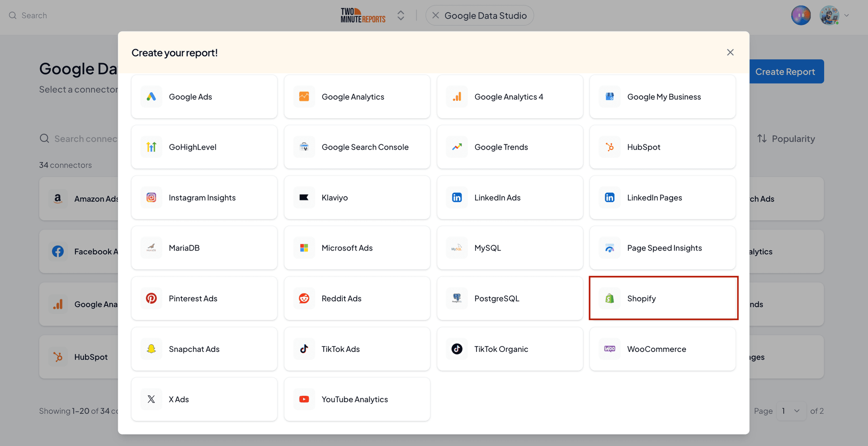Pick the TikTok Organic icon
This screenshot has width=868, height=446.
[457, 349]
